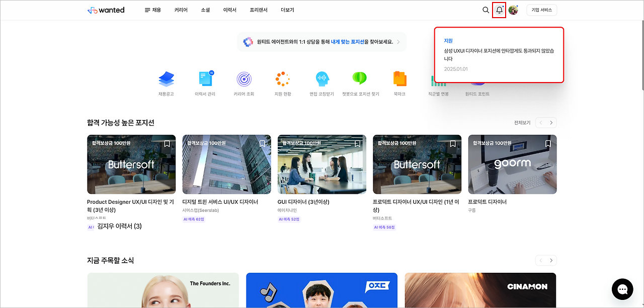Bookmark the 프로덕트 디자이너 UX/UI 디자인 (1년 이상) card
The height and width of the screenshot is (308, 644).
(x=453, y=144)
